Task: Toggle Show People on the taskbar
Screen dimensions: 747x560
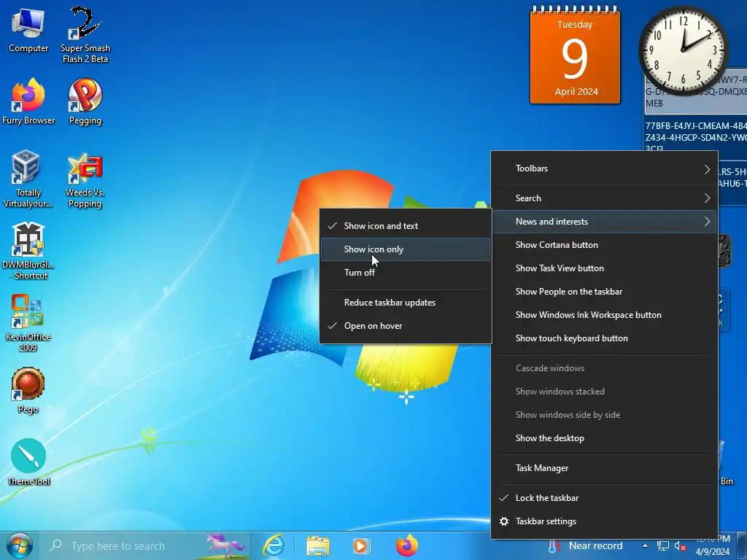Action: click(605, 292)
